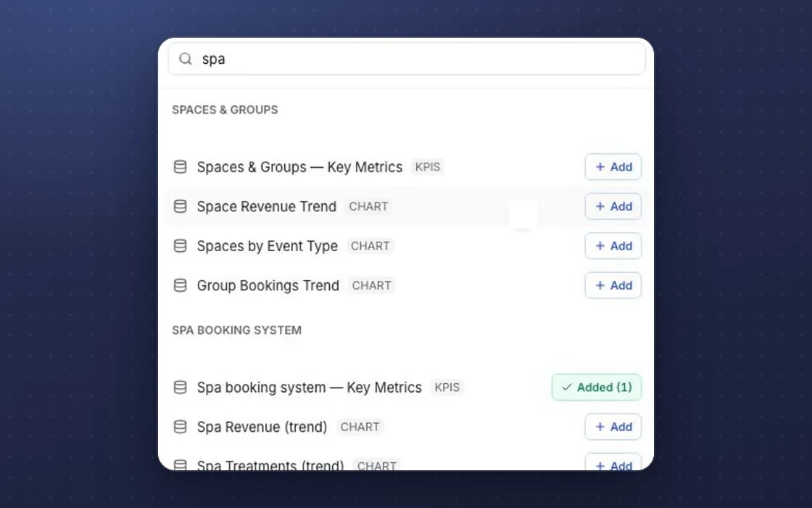Add the Spa Revenue (trend) chart

[x=613, y=427]
